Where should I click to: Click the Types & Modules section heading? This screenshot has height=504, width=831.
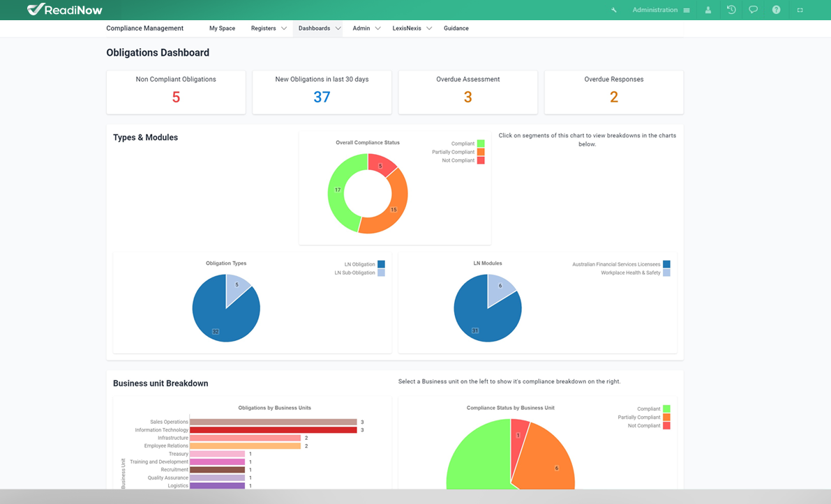pos(145,137)
